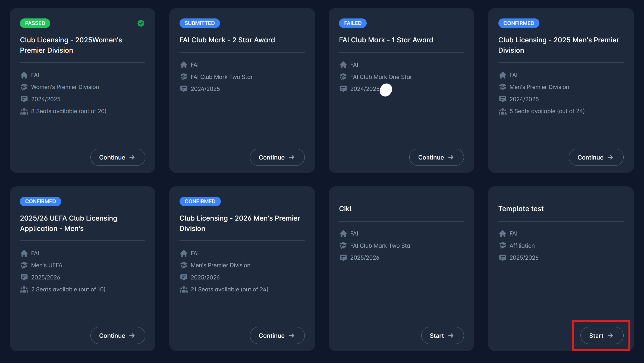Viewport: 644px width, 363px height.
Task: Continue the 2025/26 UEFA Club Licensing Application
Action: point(118,336)
